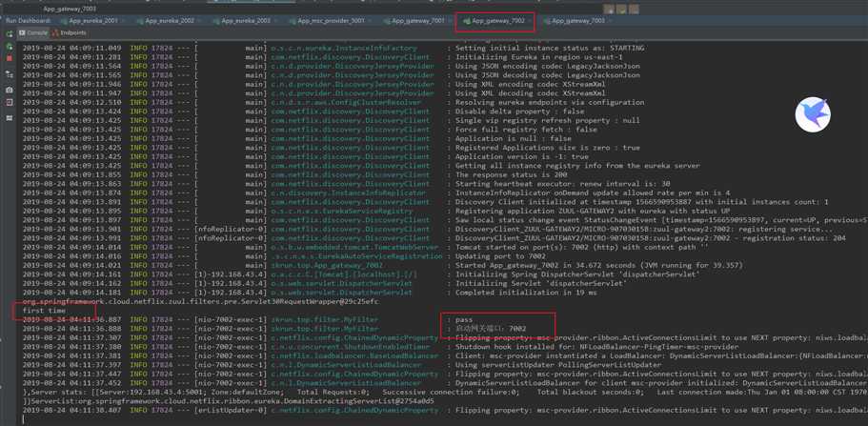Click the Servlet30RequestWrapper@29c25efc output line
The width and height of the screenshot is (868, 426).
[x=200, y=302]
